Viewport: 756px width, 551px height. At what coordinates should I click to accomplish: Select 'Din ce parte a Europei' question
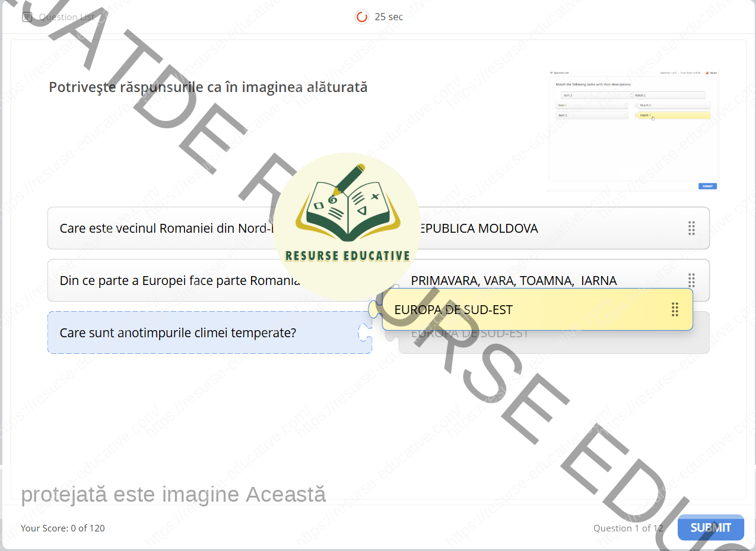click(172, 280)
